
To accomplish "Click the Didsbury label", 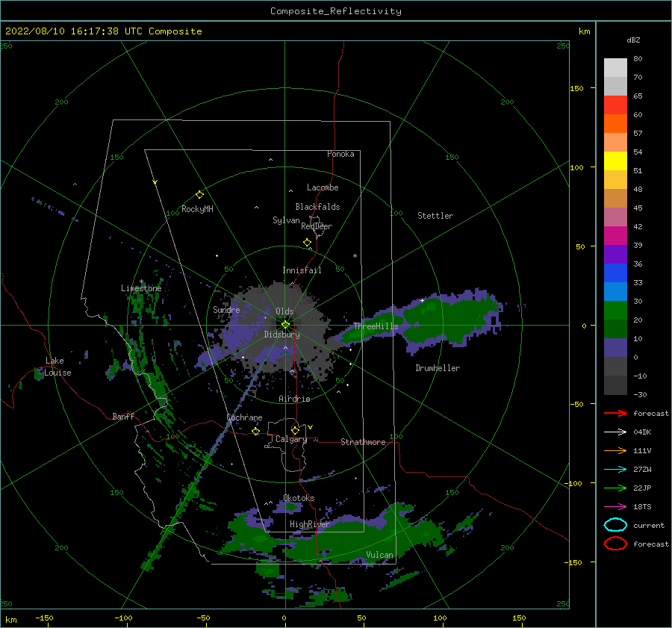I will click(282, 335).
